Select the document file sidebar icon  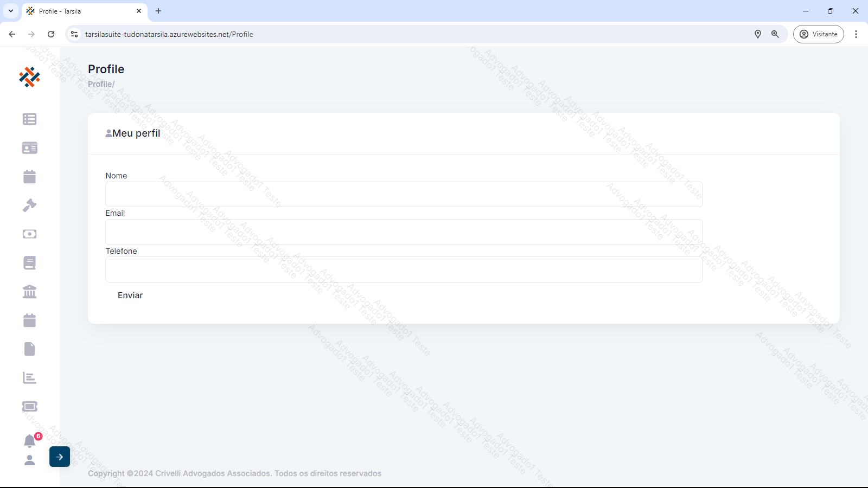click(29, 349)
